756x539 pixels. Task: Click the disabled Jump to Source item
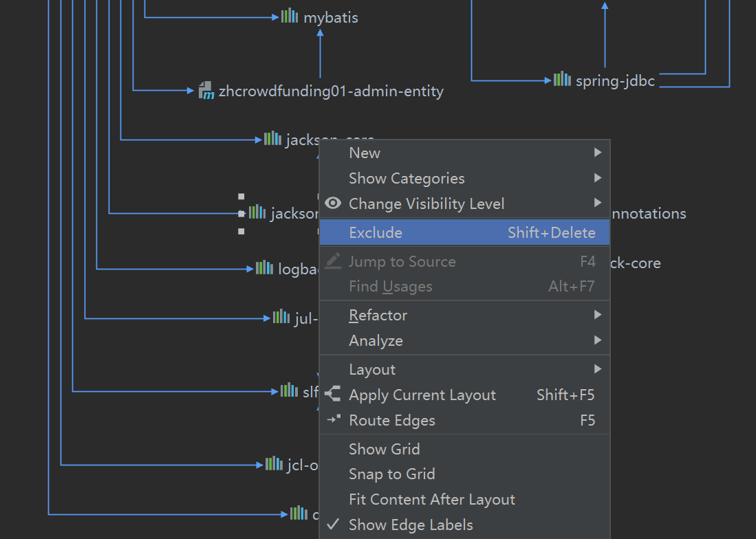click(465, 261)
